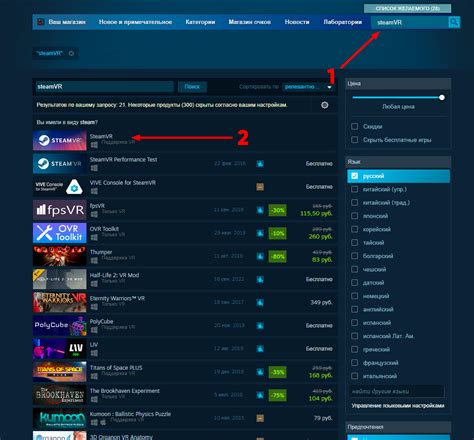Open the SteamVR logo thumbnail result
This screenshot has width=474, height=440.
[x=60, y=141]
